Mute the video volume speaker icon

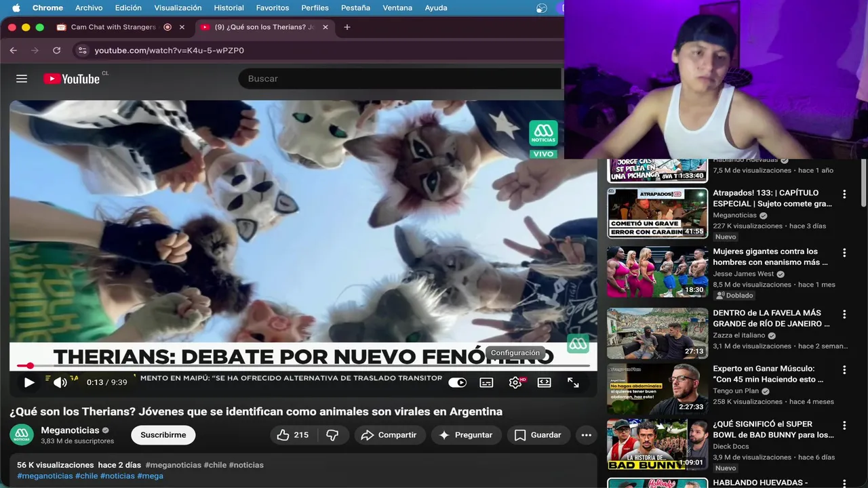pyautogui.click(x=60, y=382)
